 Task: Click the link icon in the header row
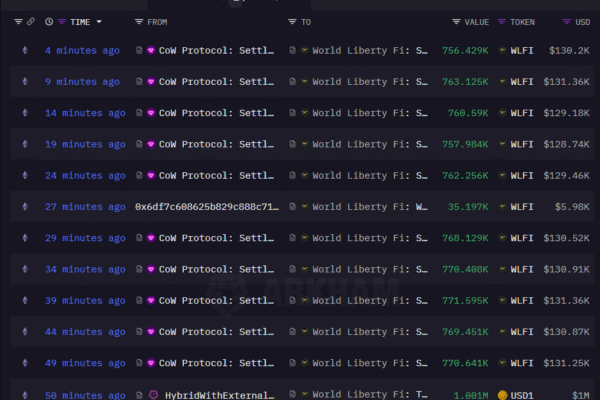tap(31, 21)
